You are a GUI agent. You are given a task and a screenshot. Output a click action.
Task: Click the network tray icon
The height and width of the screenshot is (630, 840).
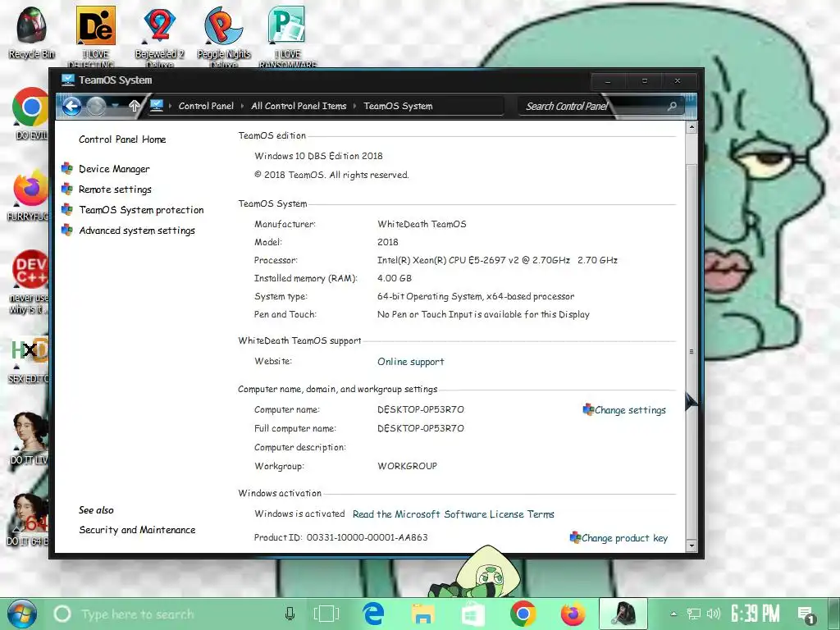tap(694, 614)
